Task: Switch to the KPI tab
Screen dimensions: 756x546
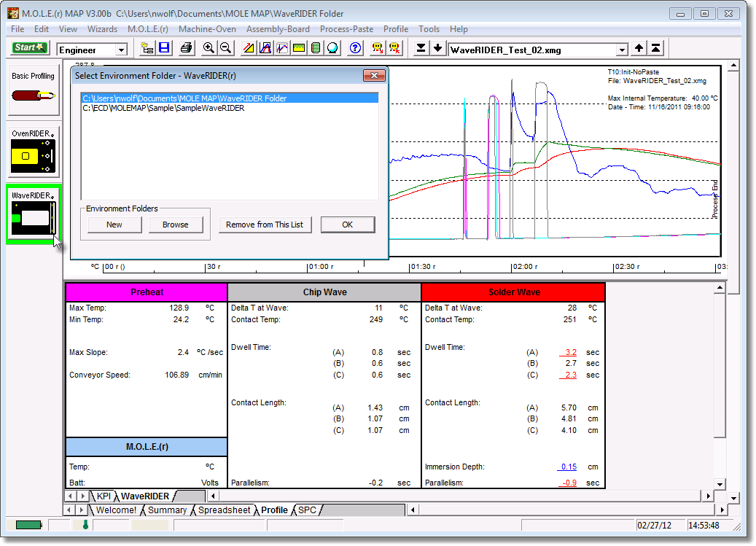Action: (x=104, y=496)
